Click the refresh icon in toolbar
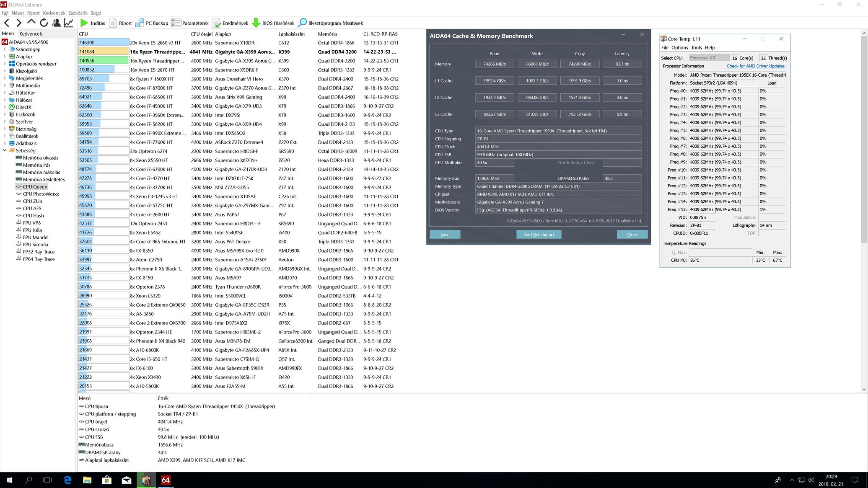 (44, 23)
